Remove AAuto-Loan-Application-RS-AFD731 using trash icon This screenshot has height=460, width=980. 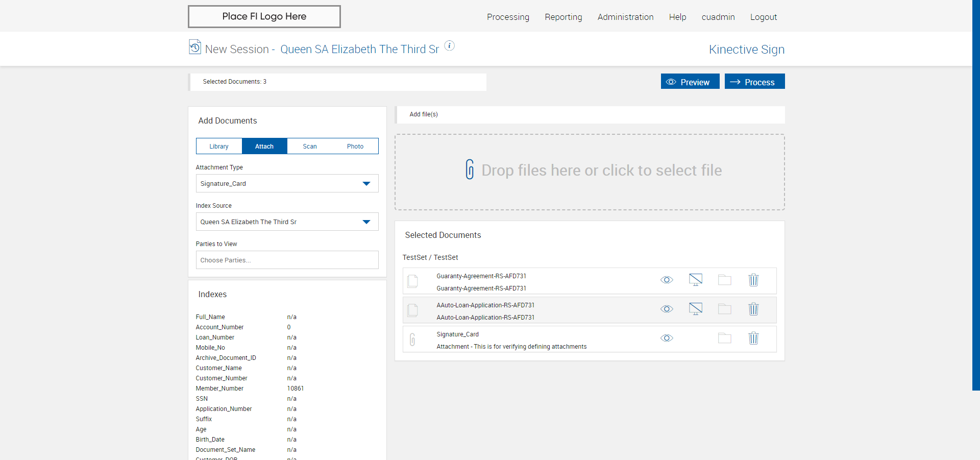click(753, 309)
